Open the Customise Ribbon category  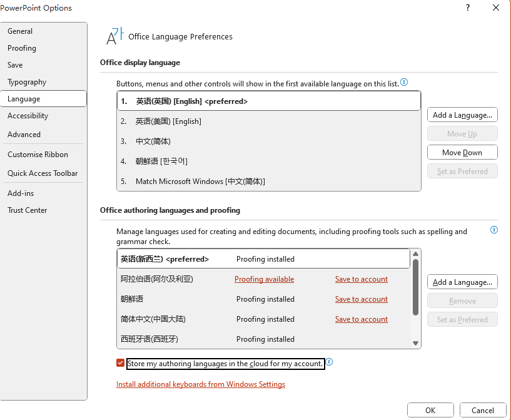click(x=43, y=155)
